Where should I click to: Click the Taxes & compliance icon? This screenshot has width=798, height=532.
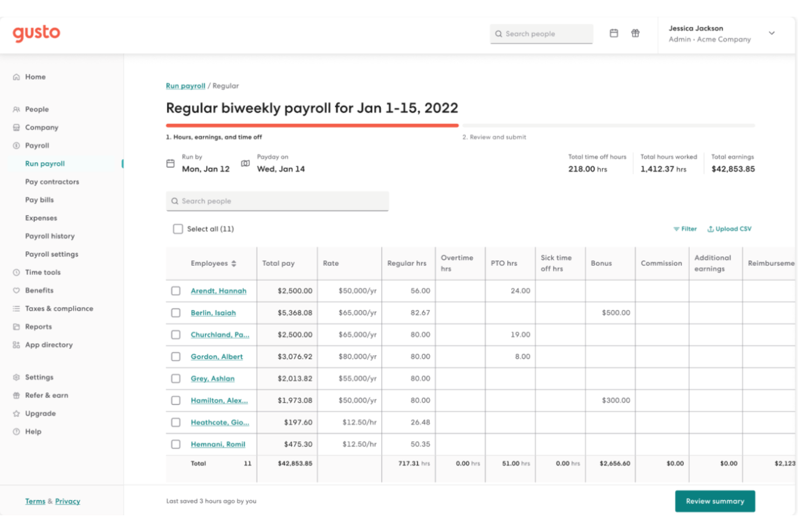[x=16, y=308]
